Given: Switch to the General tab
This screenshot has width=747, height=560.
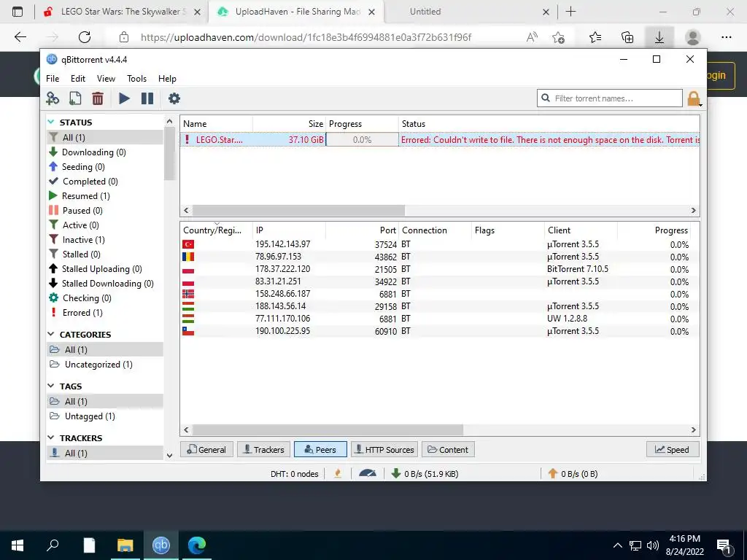Looking at the screenshot, I should (x=206, y=449).
